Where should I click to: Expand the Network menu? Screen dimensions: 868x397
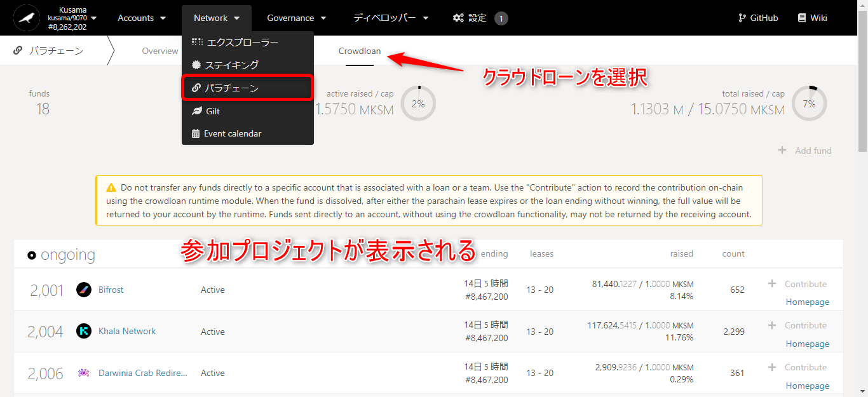217,18
